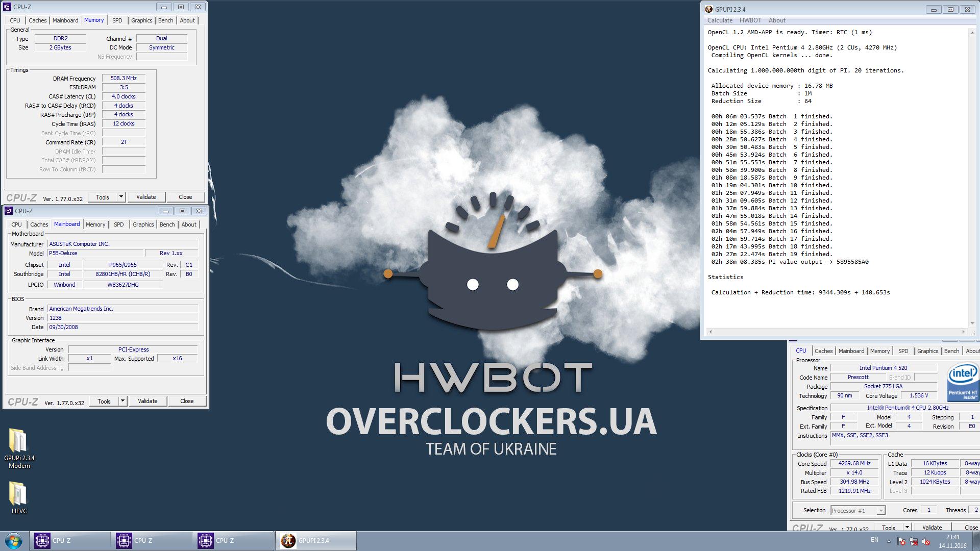This screenshot has width=980, height=551.
Task: Click LPCIO chip value W83627DHG
Action: [123, 285]
